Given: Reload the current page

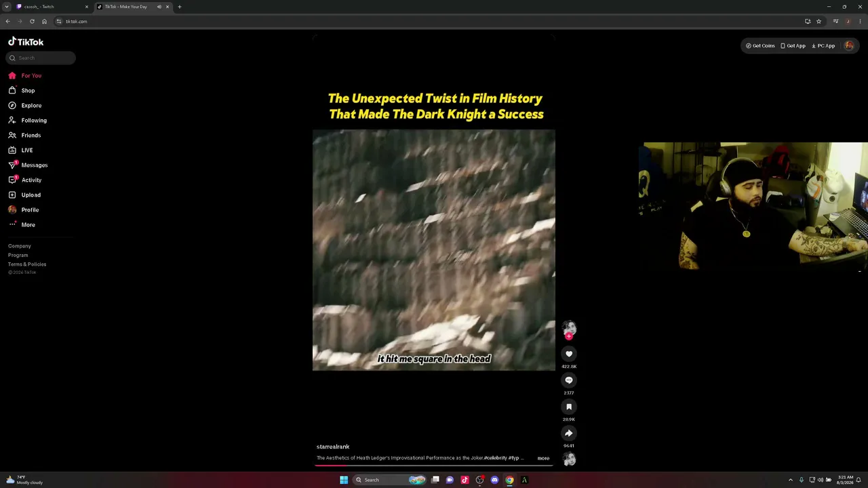Looking at the screenshot, I should 32,22.
